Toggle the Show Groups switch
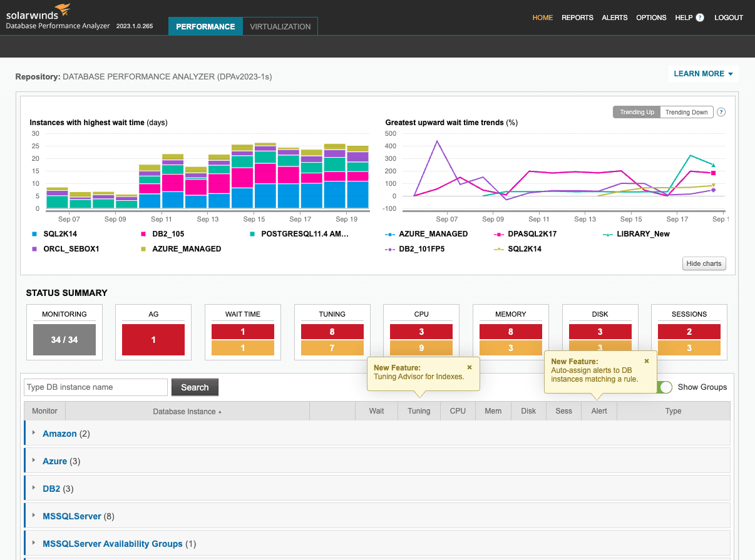The width and height of the screenshot is (755, 560). click(664, 387)
